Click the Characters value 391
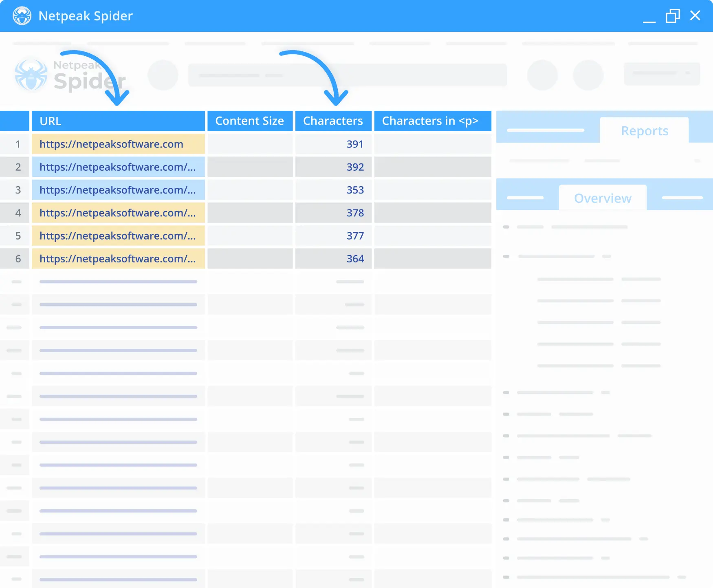The height and width of the screenshot is (588, 713). click(x=355, y=144)
